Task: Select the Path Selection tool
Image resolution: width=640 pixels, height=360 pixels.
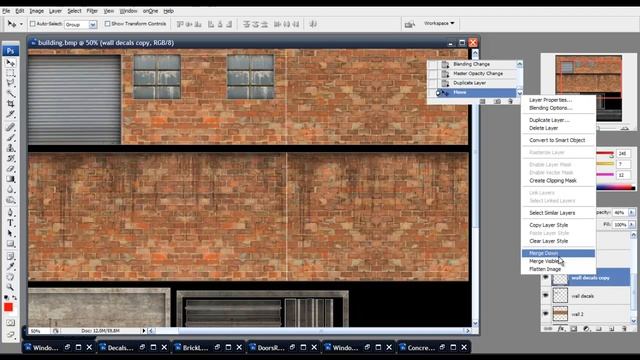Action: pos(11,233)
